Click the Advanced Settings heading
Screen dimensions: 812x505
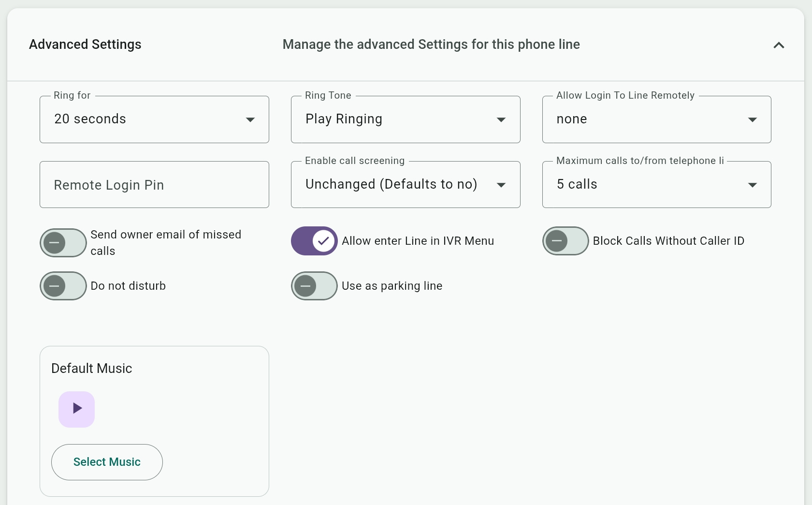tap(85, 45)
